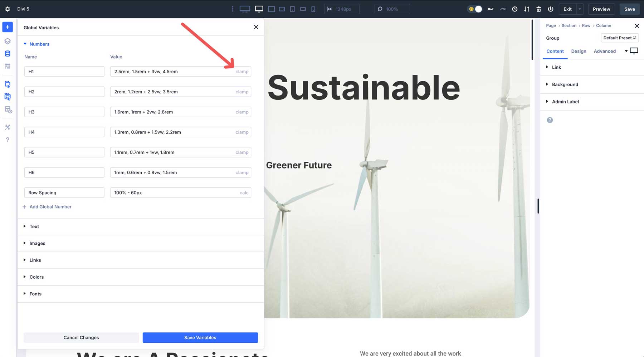The image size is (644, 357).
Task: Switch to the Content tab
Action: click(x=555, y=51)
